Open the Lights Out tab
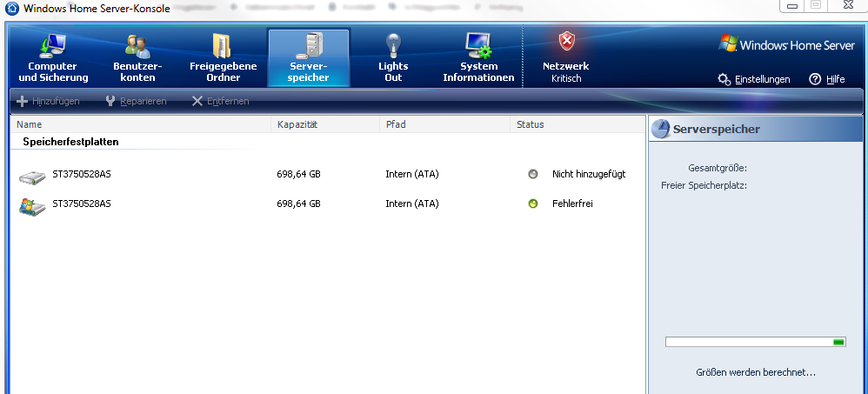 (393, 58)
